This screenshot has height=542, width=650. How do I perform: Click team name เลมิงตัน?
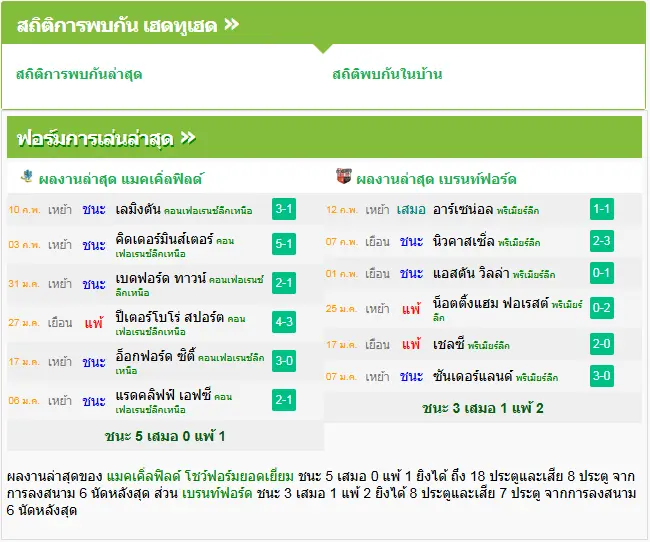click(138, 209)
